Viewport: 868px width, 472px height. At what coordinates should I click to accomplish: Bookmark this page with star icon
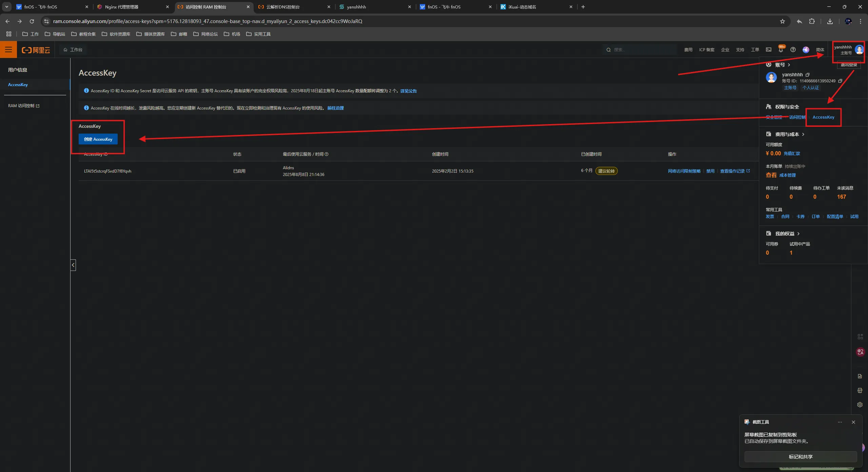[x=783, y=21]
